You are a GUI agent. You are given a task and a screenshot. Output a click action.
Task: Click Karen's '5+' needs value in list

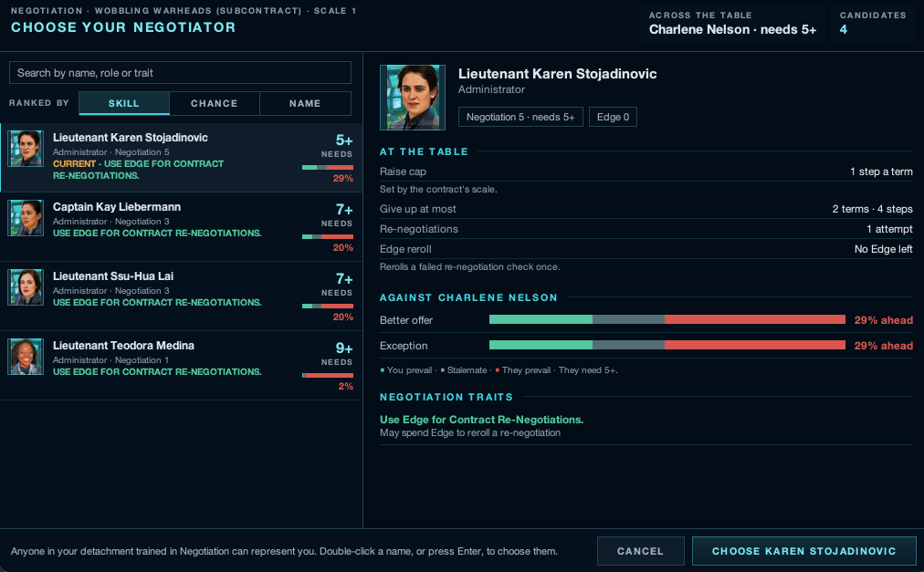[x=344, y=140]
